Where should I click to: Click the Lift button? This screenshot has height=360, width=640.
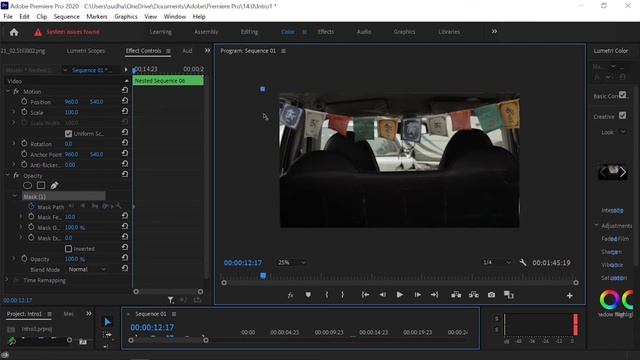[x=456, y=295]
